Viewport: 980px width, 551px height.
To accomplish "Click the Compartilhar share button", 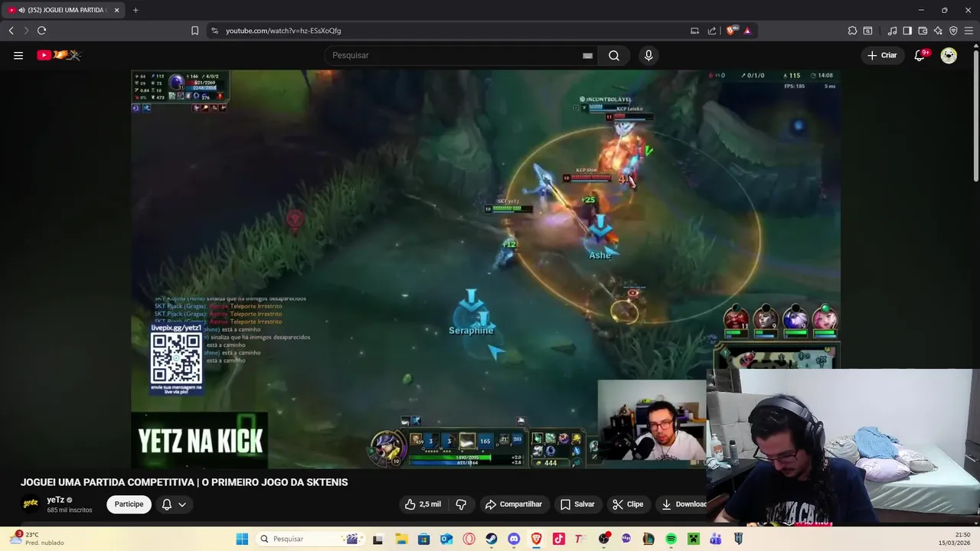I will click(x=514, y=504).
